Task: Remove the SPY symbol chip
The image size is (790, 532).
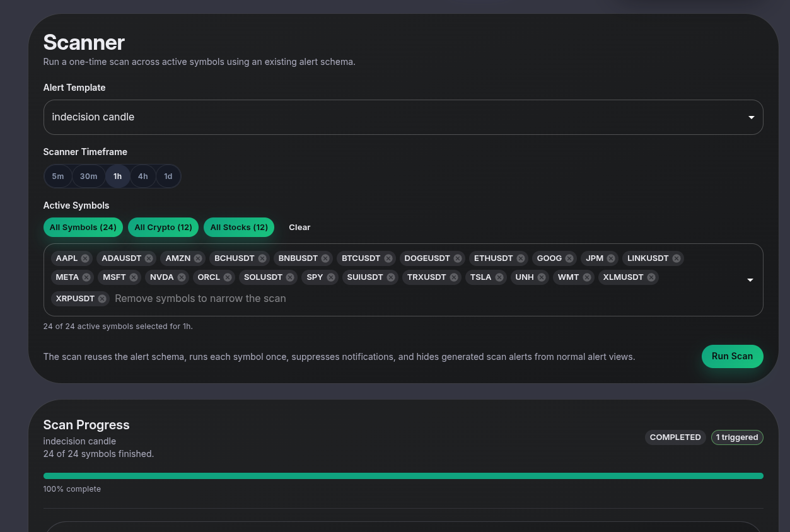Action: tap(331, 277)
